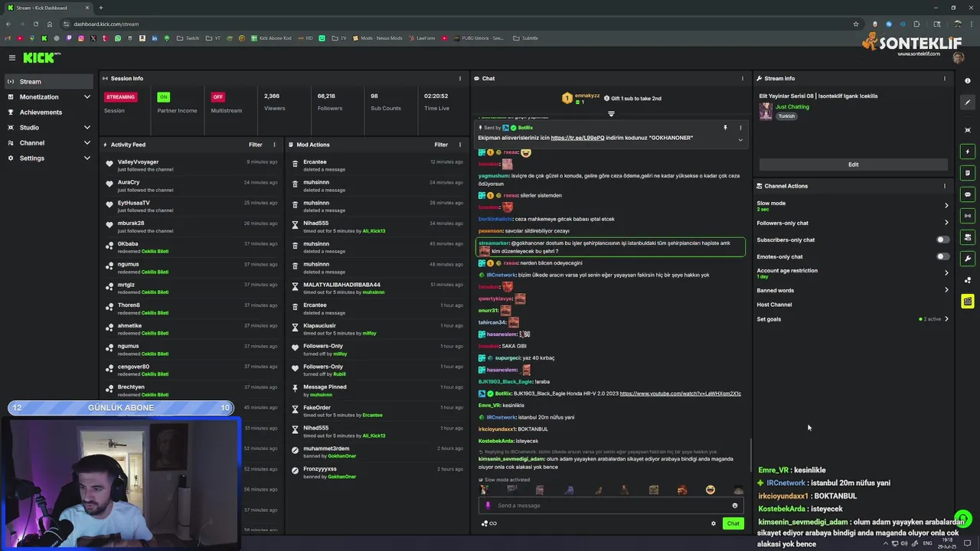Click the ENG language indicator in taskbar
Viewport: 980px width, 551px height.
point(927,543)
